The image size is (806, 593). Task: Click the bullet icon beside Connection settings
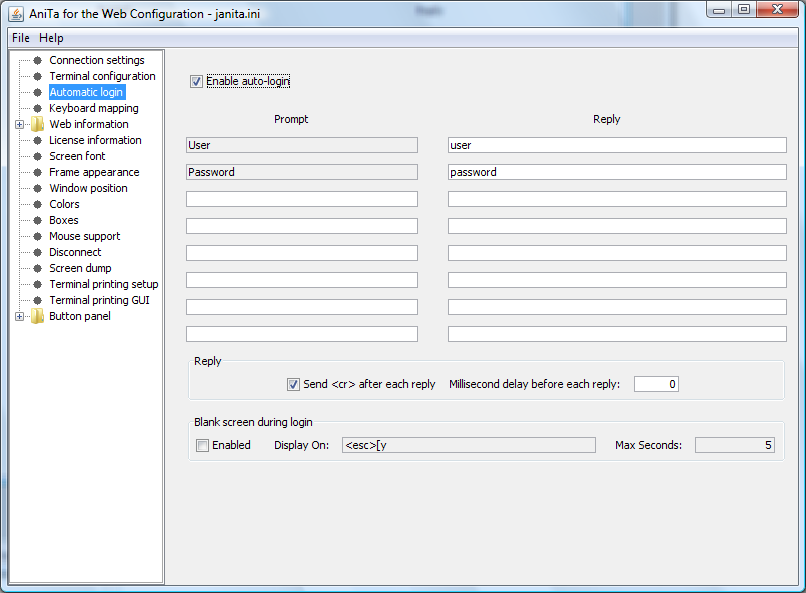(38, 60)
